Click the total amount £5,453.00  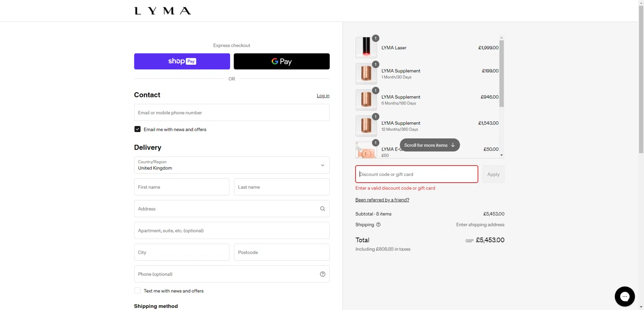point(490,240)
